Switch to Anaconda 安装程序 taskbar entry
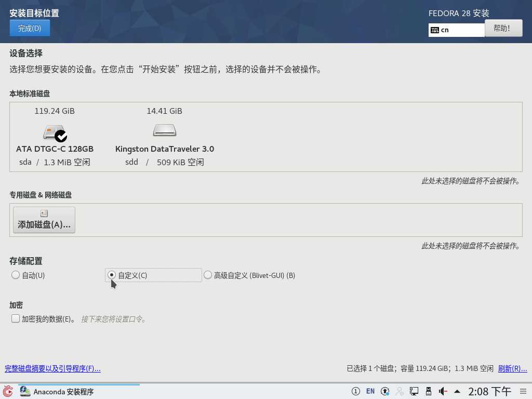Image resolution: width=532 pixels, height=399 pixels. click(x=79, y=392)
